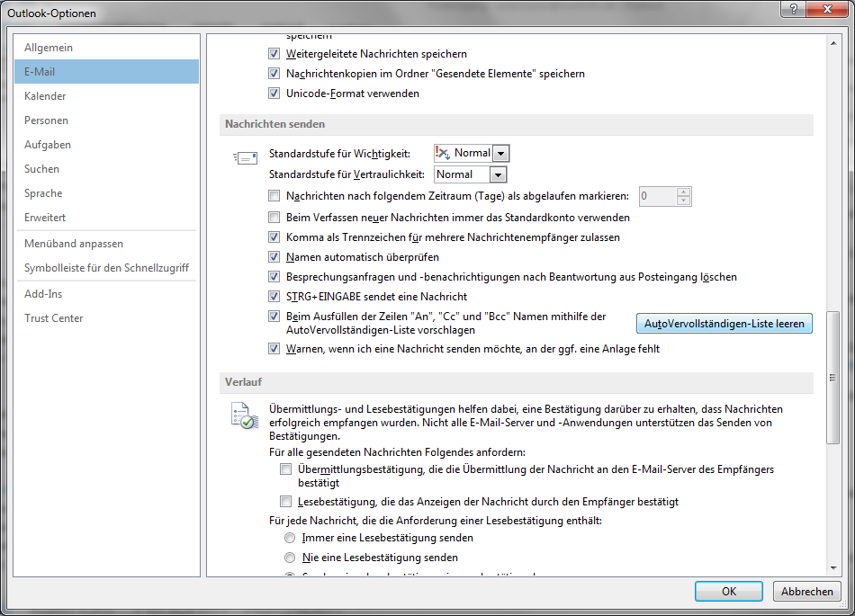Open the Personen category
Image resolution: width=855 pixels, height=616 pixels.
pyautogui.click(x=107, y=121)
